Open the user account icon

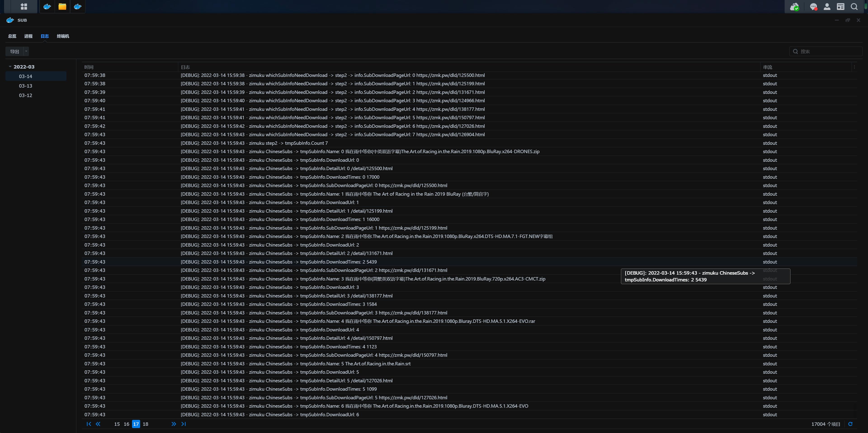click(827, 7)
